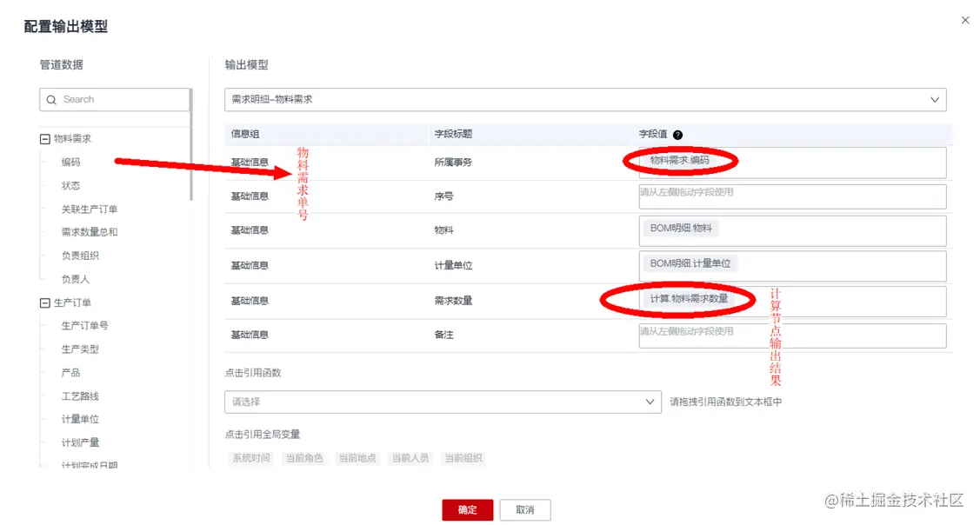Screen dimensions: 980x525
Task: Collapse the 生产订单 tree group
Action: [45, 303]
